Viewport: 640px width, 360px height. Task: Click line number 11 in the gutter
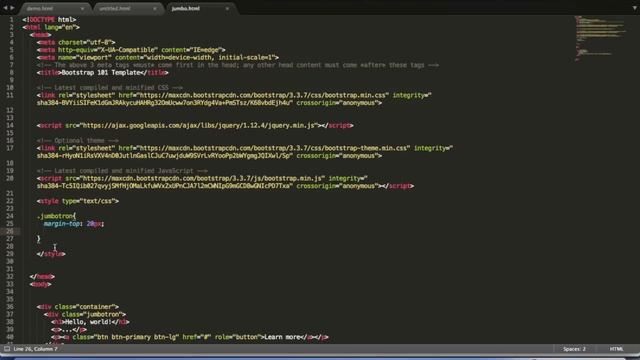point(10,95)
